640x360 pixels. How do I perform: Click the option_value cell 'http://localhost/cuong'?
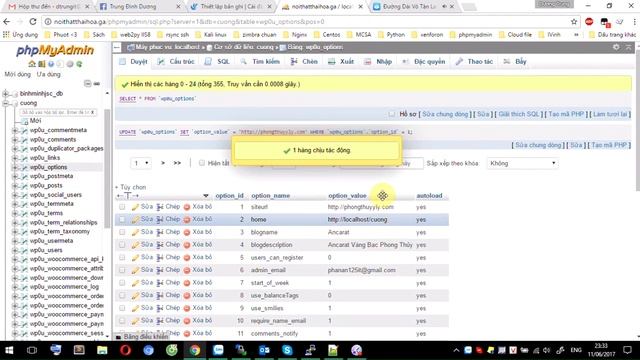358,220
